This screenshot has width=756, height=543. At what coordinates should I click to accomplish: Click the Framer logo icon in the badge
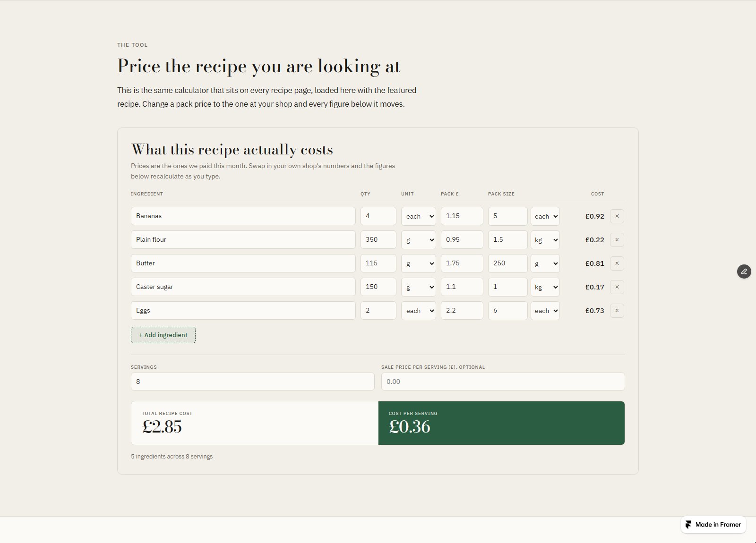point(688,525)
